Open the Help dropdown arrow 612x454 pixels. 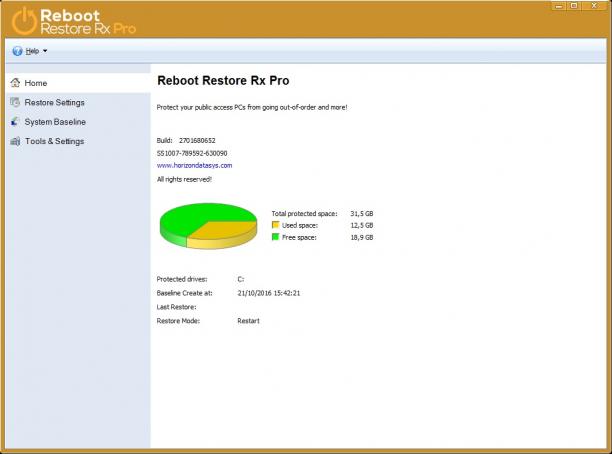pyautogui.click(x=45, y=51)
